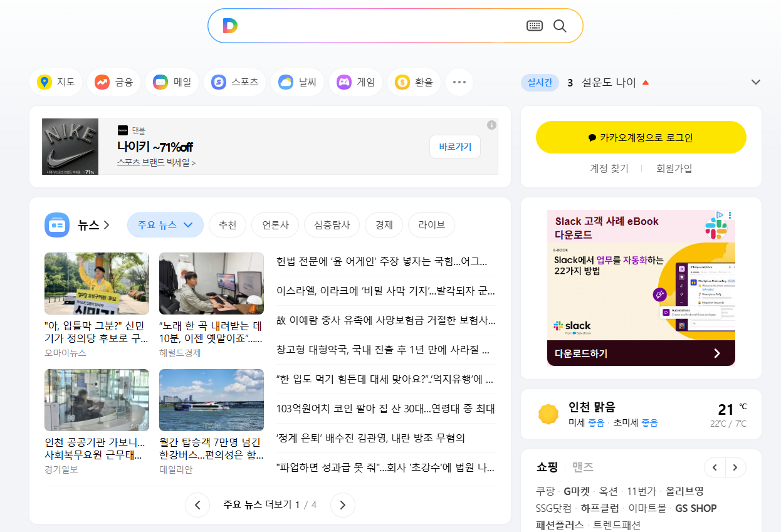The image size is (781, 532).
Task: Expand the real-time trending keywords list
Action: 756,82
